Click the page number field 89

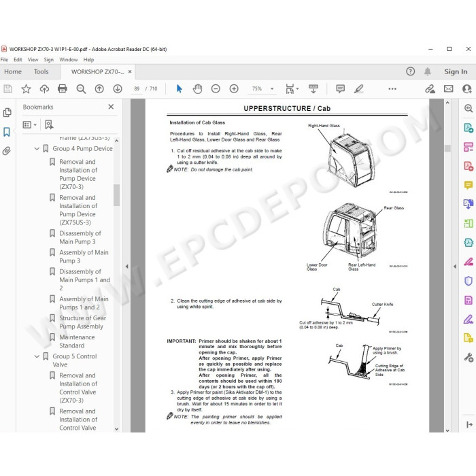coord(137,88)
